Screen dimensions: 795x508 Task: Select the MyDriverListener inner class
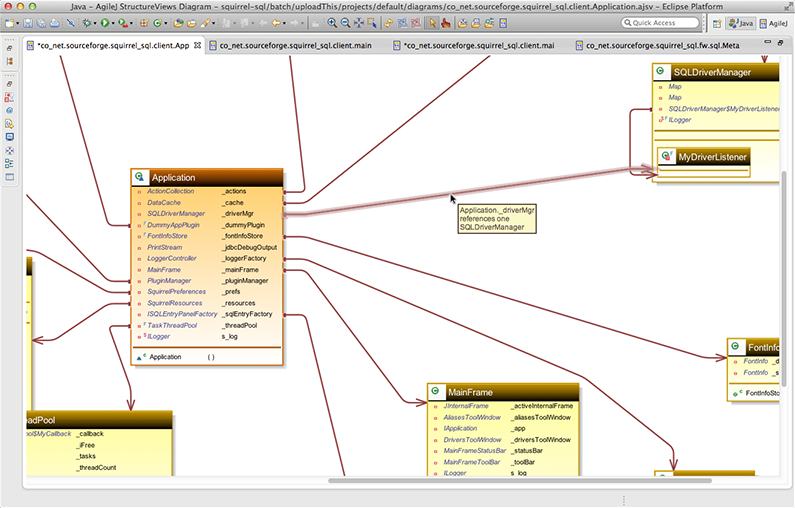point(703,157)
